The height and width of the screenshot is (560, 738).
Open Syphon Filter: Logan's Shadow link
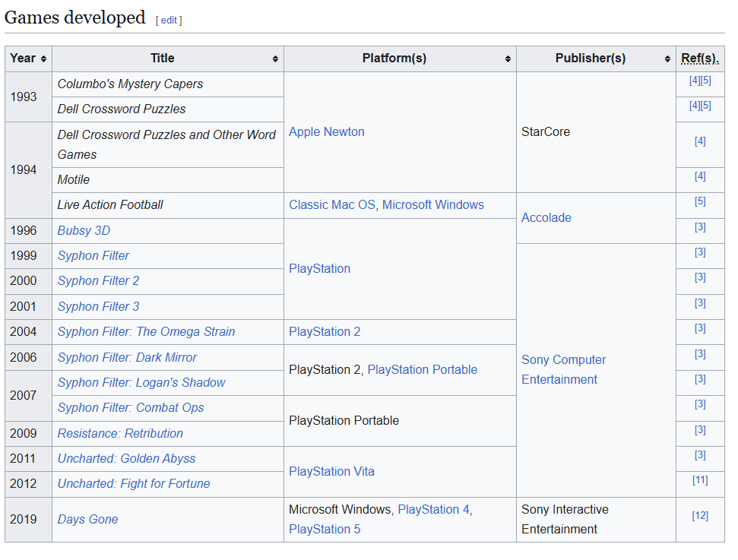[141, 383]
